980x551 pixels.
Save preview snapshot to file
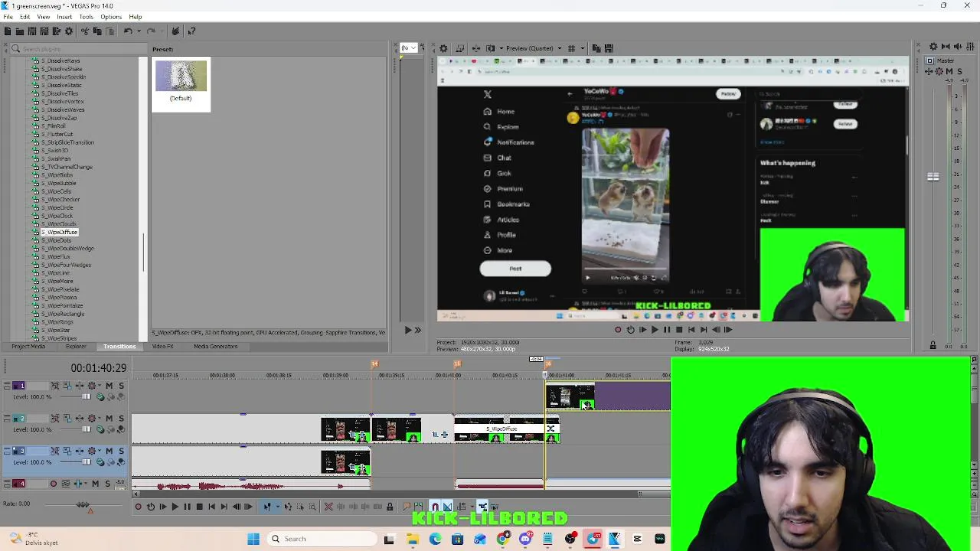[x=609, y=48]
